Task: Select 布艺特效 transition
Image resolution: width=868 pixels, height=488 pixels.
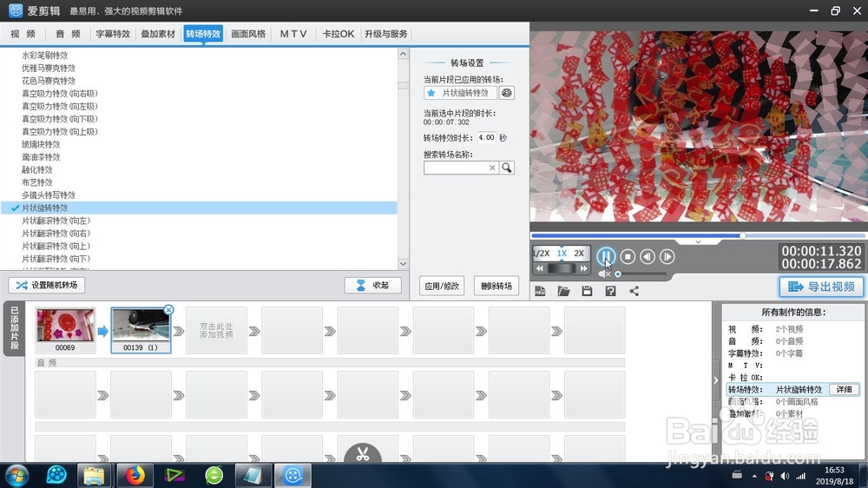Action: pos(37,183)
